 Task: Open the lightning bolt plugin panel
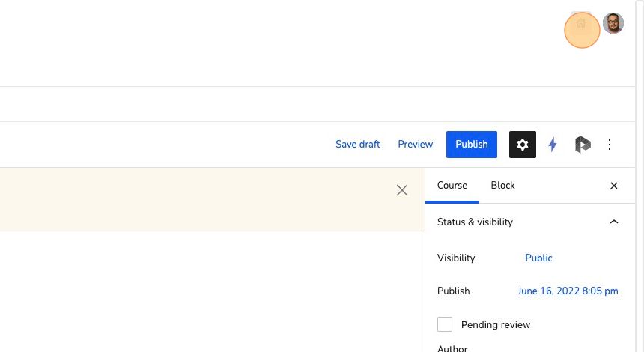[x=553, y=145]
